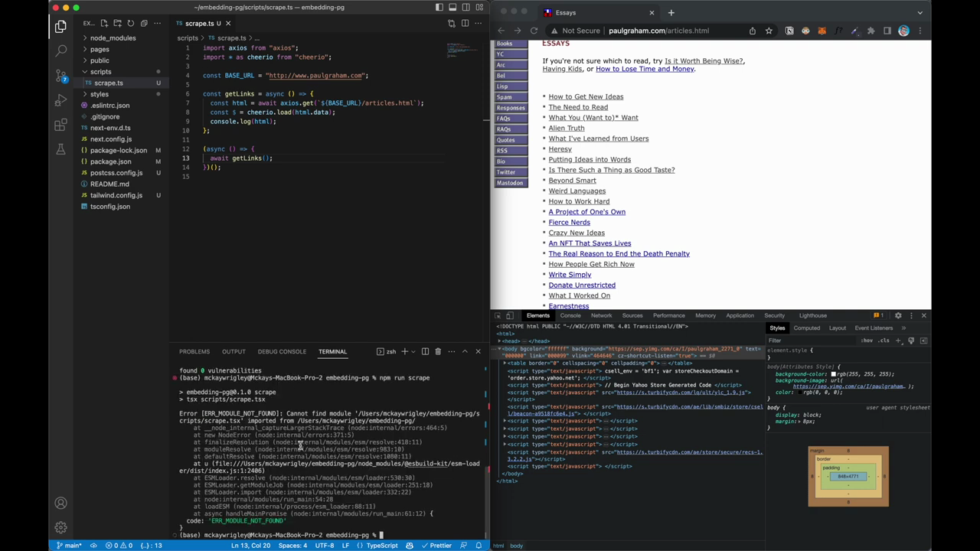This screenshot has height=551, width=980.
Task: Expand the styles folder
Action: point(100,94)
